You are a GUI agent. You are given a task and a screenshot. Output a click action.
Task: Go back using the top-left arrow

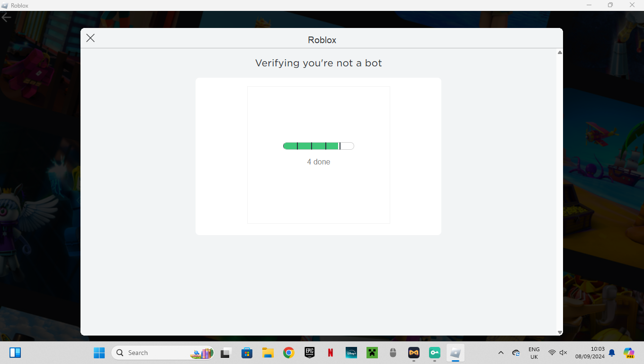pyautogui.click(x=6, y=18)
